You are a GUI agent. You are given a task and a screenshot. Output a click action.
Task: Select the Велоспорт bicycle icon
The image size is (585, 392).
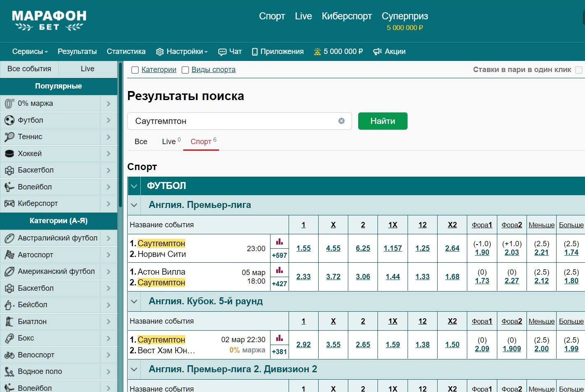click(x=9, y=355)
